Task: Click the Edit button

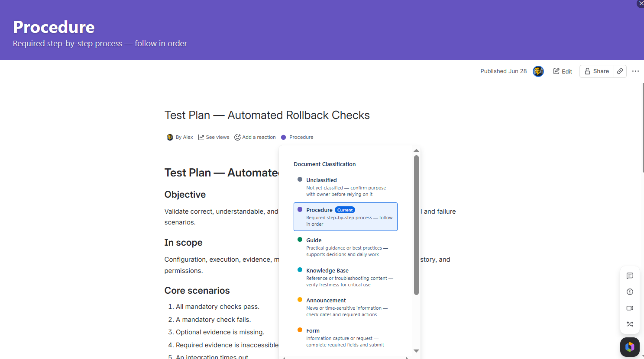Action: pyautogui.click(x=563, y=71)
